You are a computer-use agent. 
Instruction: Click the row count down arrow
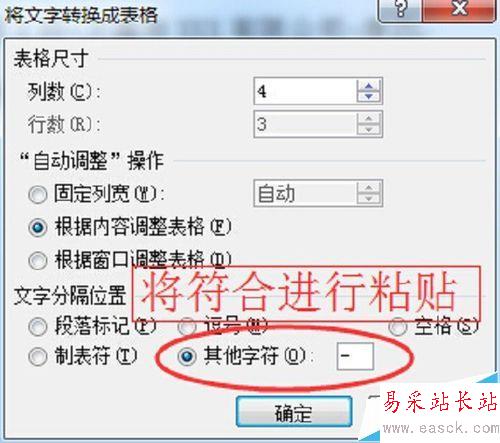point(368,129)
